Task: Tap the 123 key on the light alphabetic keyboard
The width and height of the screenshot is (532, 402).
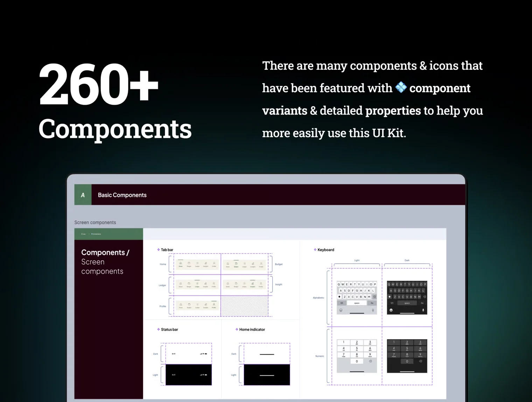Action: tap(342, 303)
